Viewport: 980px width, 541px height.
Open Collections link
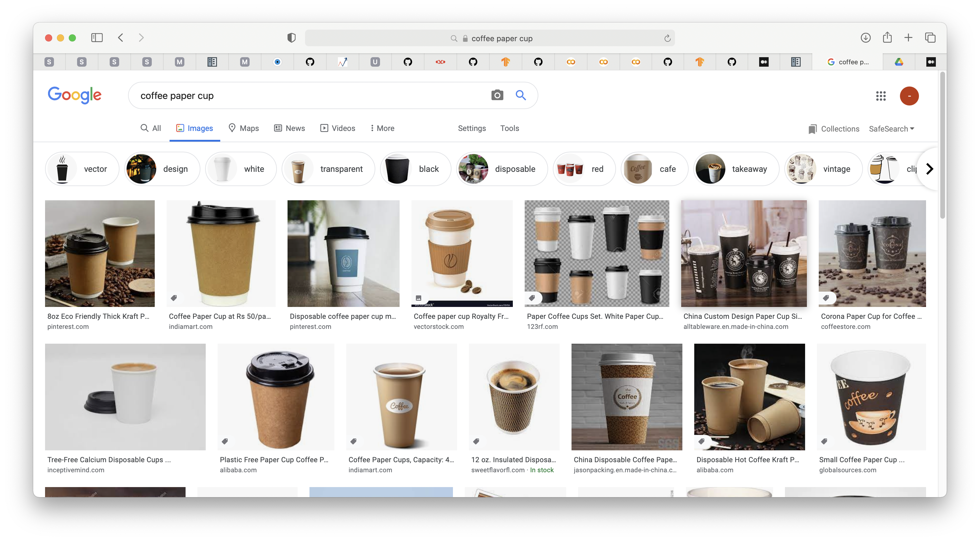(x=834, y=129)
